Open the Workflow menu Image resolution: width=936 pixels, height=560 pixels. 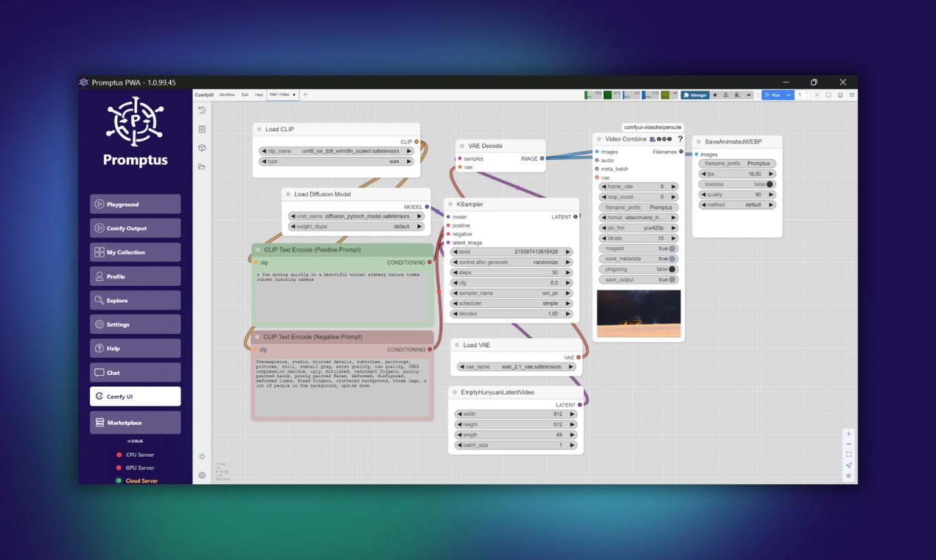pyautogui.click(x=229, y=94)
